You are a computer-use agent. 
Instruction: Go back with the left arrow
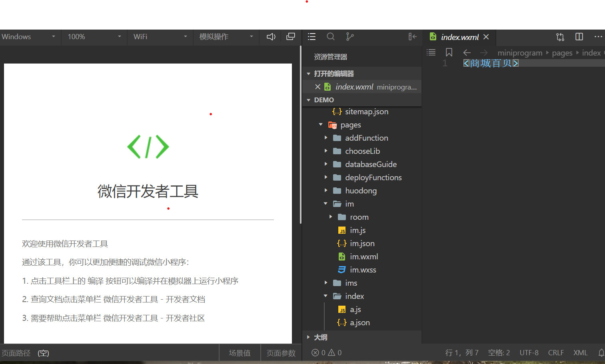[x=467, y=53]
